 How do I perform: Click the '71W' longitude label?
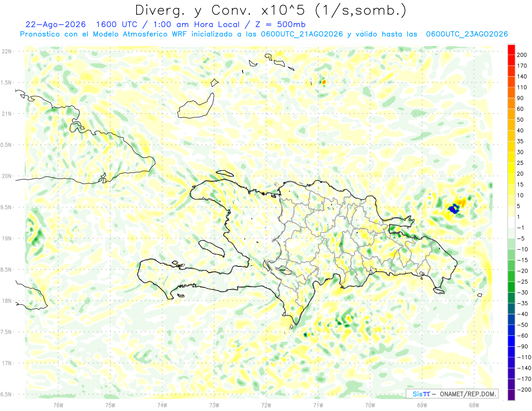[318, 404]
